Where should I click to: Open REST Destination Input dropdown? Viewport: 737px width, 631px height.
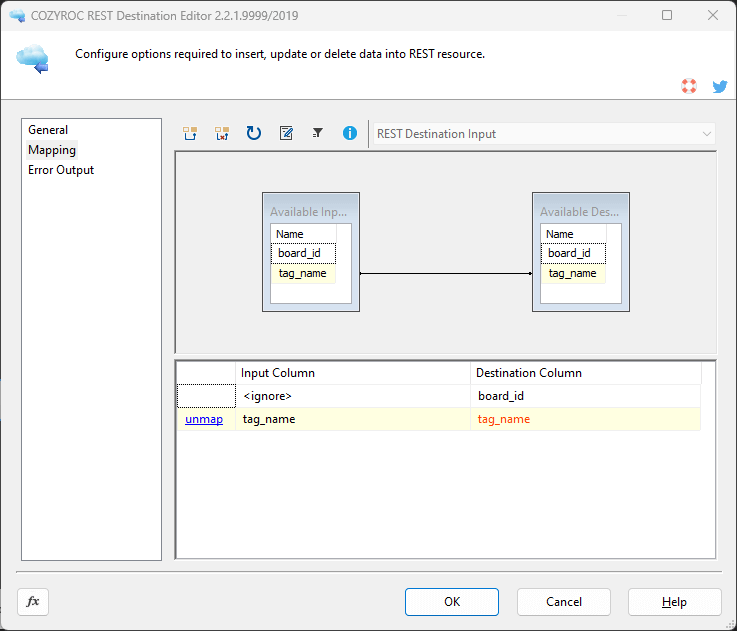[x=544, y=134]
